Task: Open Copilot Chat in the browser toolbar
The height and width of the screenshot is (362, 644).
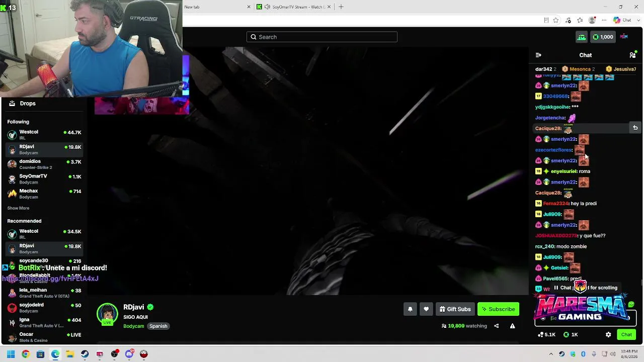Action: (x=622, y=20)
